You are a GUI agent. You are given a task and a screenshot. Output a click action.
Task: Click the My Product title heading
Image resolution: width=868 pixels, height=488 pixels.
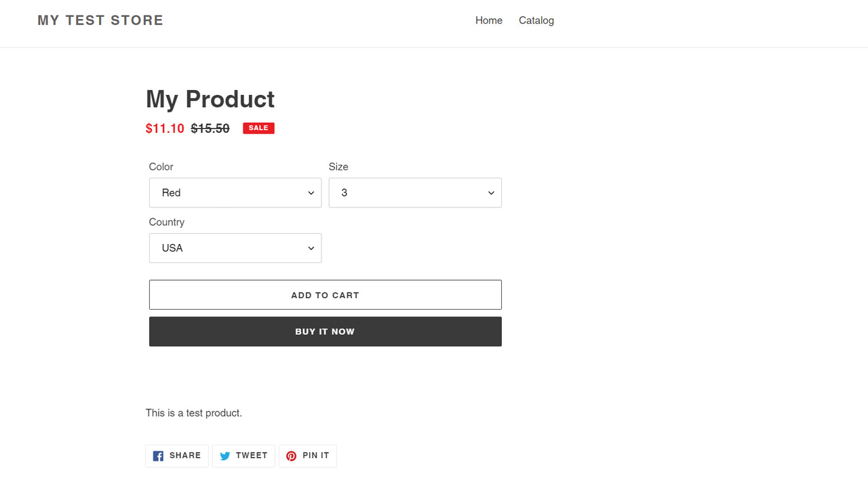(210, 99)
